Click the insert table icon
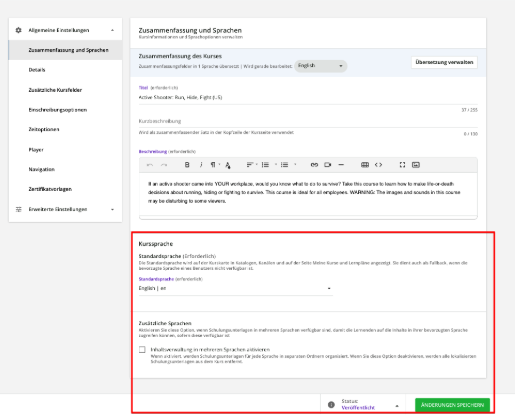Screen dimensions: 515x419 coord(365,165)
